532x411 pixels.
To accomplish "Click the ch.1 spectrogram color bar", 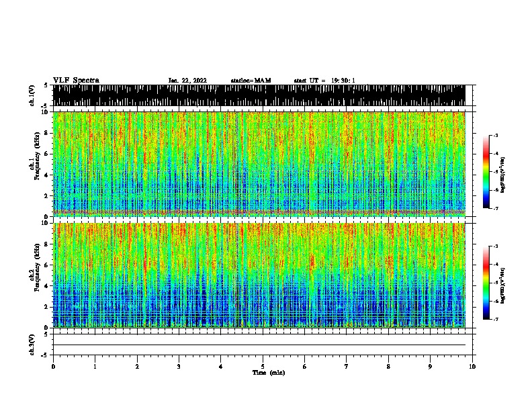I will [x=486, y=172].
